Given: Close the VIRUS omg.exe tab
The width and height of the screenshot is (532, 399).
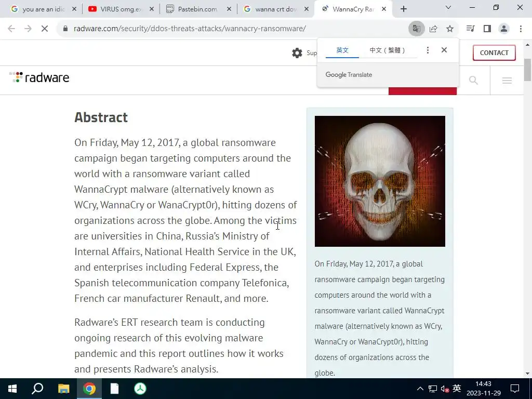Looking at the screenshot, I should tap(152, 9).
